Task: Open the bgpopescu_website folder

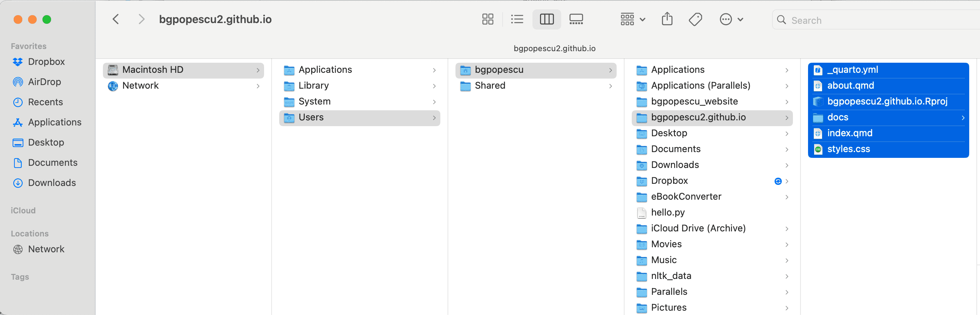Action: coord(694,102)
